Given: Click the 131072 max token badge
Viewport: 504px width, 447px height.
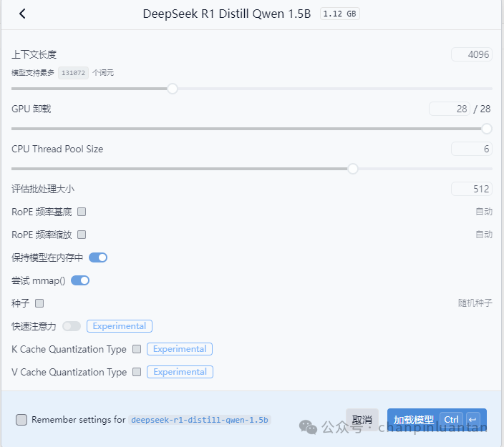Looking at the screenshot, I should tap(73, 73).
